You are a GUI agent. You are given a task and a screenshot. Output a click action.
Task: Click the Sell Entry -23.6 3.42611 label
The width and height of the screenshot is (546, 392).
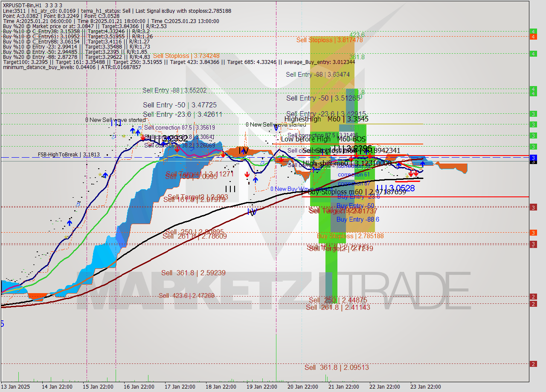tap(183, 114)
